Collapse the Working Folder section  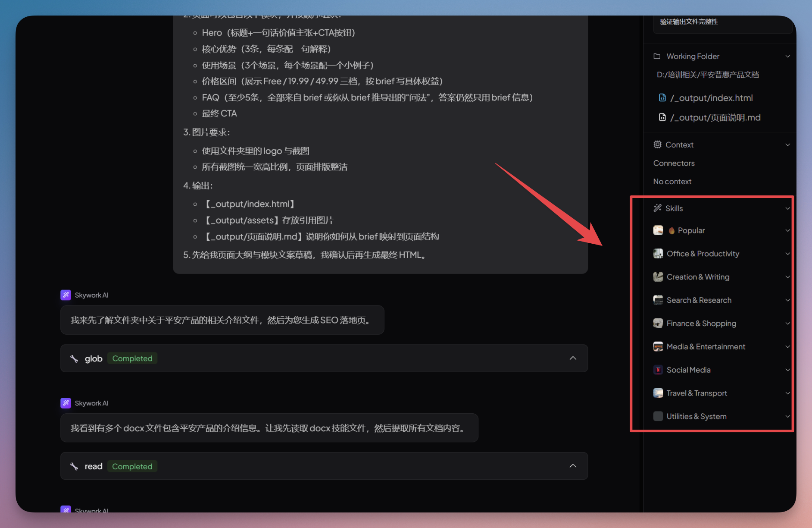click(x=788, y=56)
